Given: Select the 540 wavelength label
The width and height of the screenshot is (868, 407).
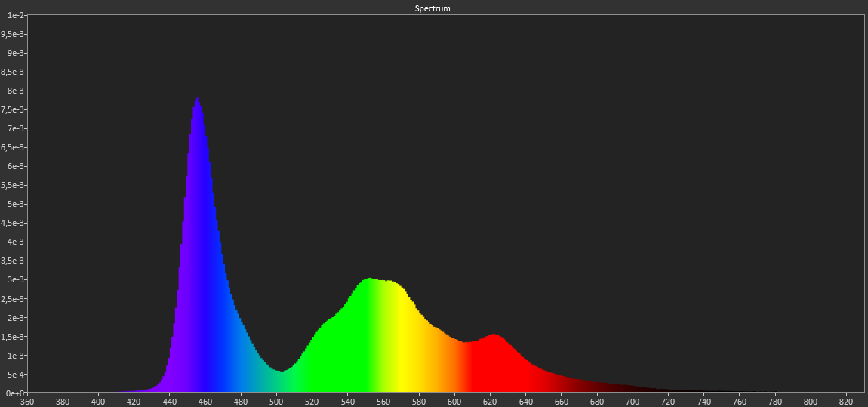Looking at the screenshot, I should coord(348,401).
